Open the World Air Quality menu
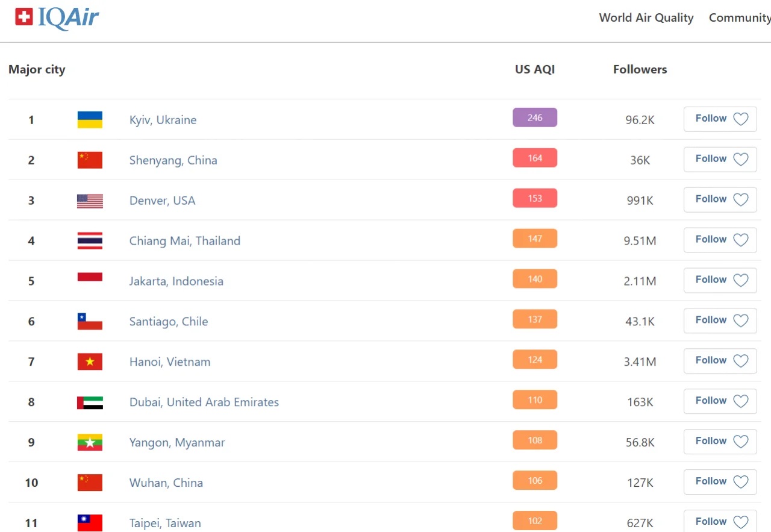Viewport: 771px width, 532px height. click(646, 18)
